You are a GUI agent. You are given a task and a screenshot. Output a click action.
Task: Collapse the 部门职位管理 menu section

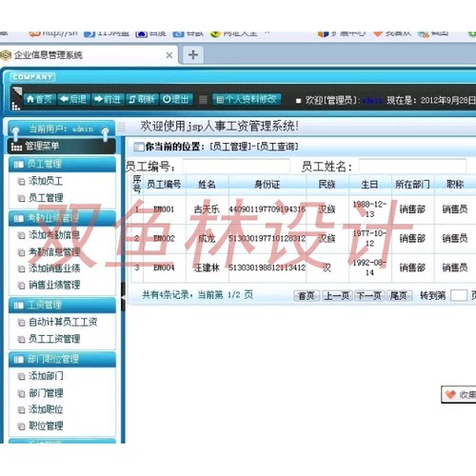click(x=62, y=359)
